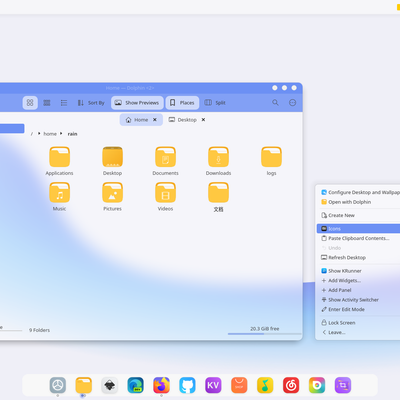Open Firefox from the dock
Image resolution: width=400 pixels, height=400 pixels.
tap(161, 385)
